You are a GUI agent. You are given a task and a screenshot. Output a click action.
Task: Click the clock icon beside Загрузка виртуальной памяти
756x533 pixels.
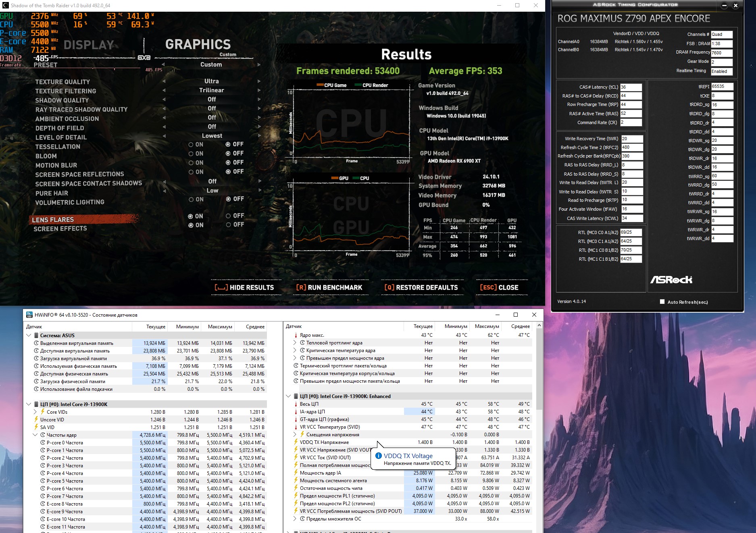[36, 358]
